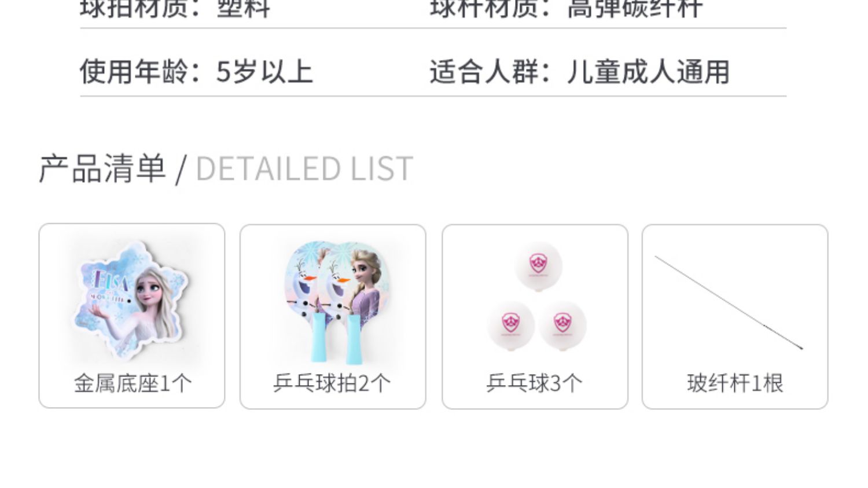
Task: Click the 产品清单 heading
Action: coord(102,169)
